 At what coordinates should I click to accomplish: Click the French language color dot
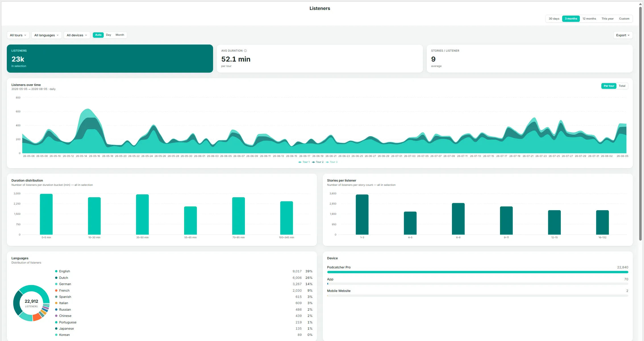pos(56,291)
